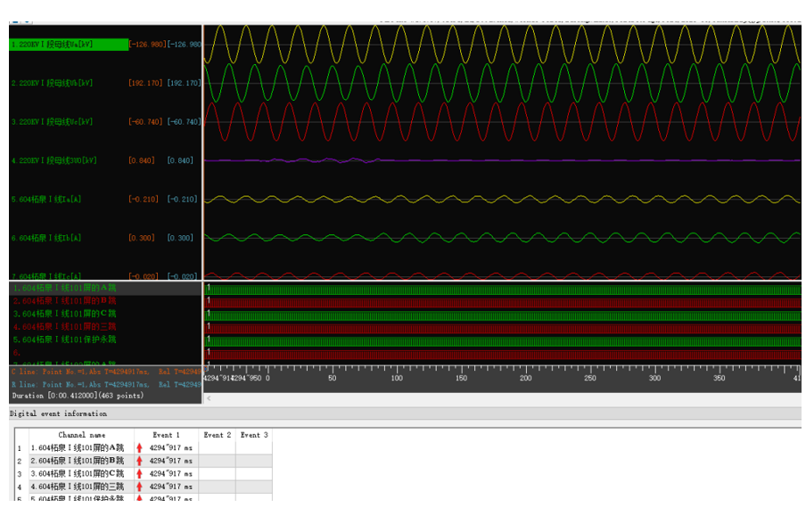Screen dimensions: 806x532
Task: Click the Event 2 column header
Action: (217, 435)
